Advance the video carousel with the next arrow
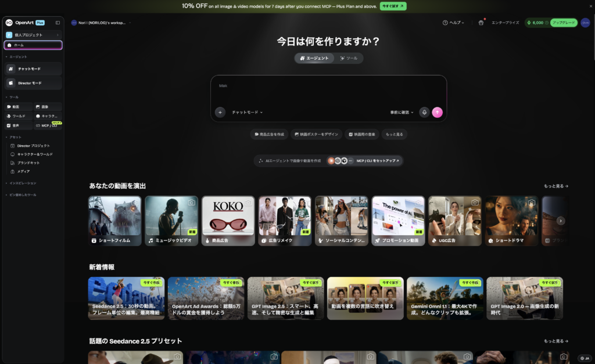Screen dimensions: 595x364 (x=561, y=221)
